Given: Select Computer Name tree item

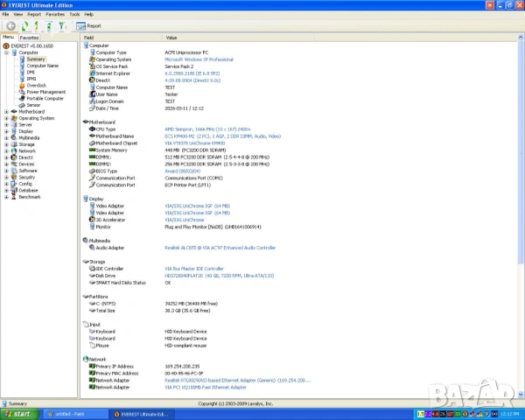Looking at the screenshot, I should pyautogui.click(x=43, y=66).
